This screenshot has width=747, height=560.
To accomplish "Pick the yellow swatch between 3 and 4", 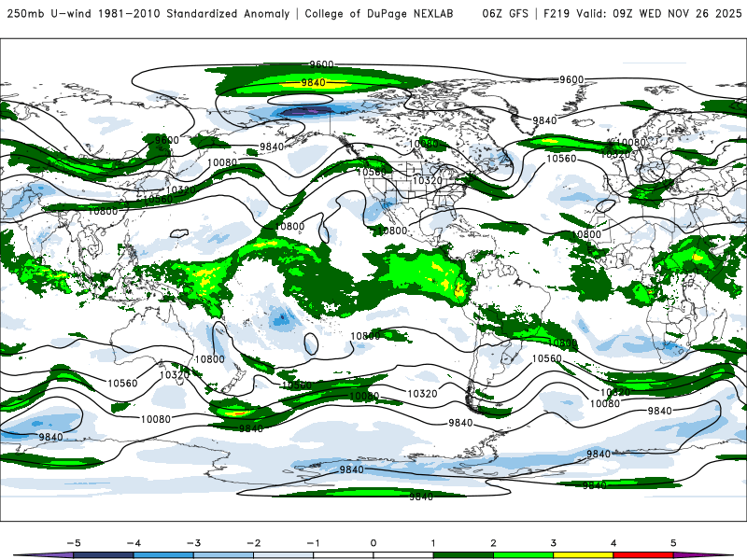I will click(583, 555).
